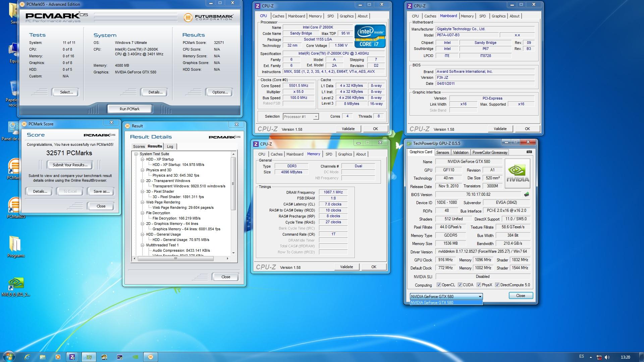Select the Papelera recycle bin desktop icon

click(13, 94)
